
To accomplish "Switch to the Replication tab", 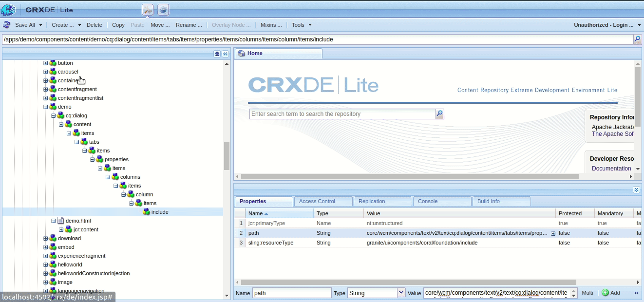I will point(382,201).
